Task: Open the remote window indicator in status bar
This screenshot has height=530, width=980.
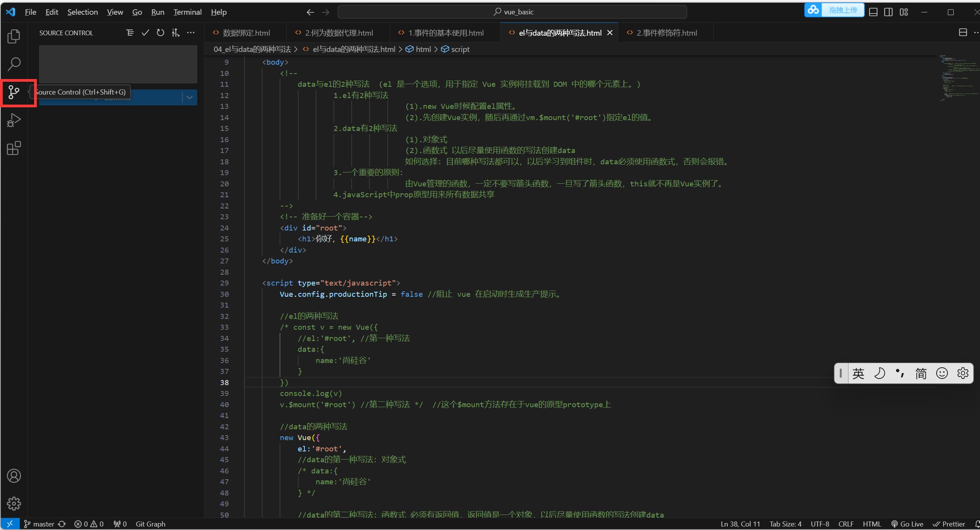Action: click(x=10, y=524)
